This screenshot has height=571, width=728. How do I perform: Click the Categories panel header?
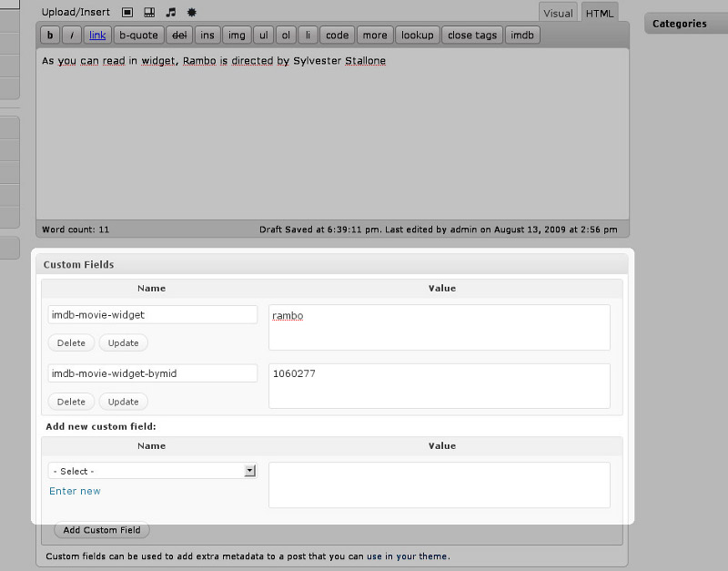[686, 24]
